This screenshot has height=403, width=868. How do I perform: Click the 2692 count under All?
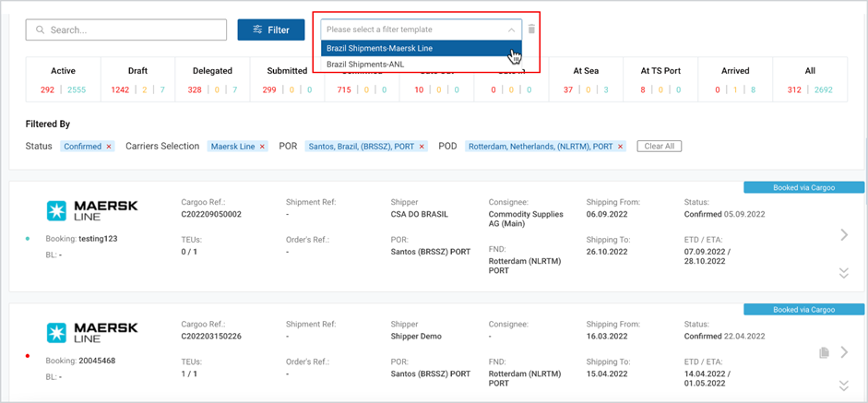pos(823,89)
